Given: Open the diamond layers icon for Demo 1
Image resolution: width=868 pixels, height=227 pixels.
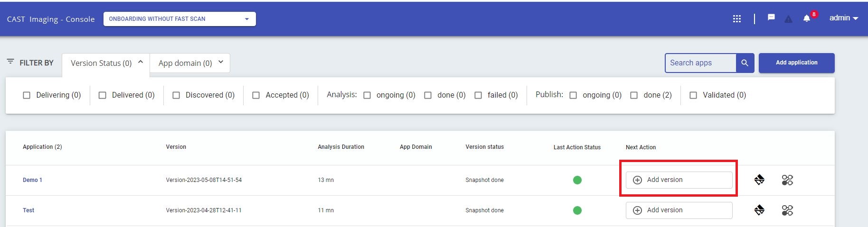Looking at the screenshot, I should tap(759, 180).
